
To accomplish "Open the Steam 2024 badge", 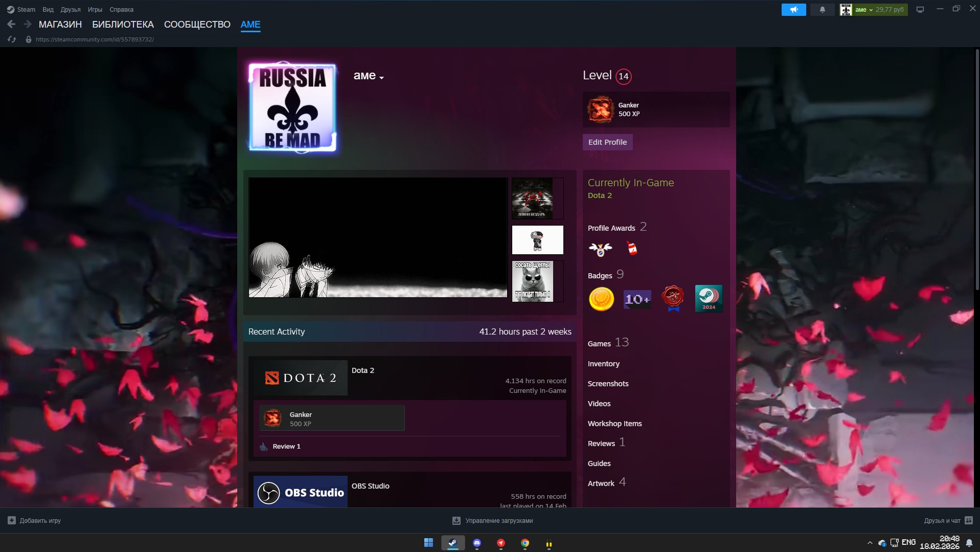I will [709, 299].
